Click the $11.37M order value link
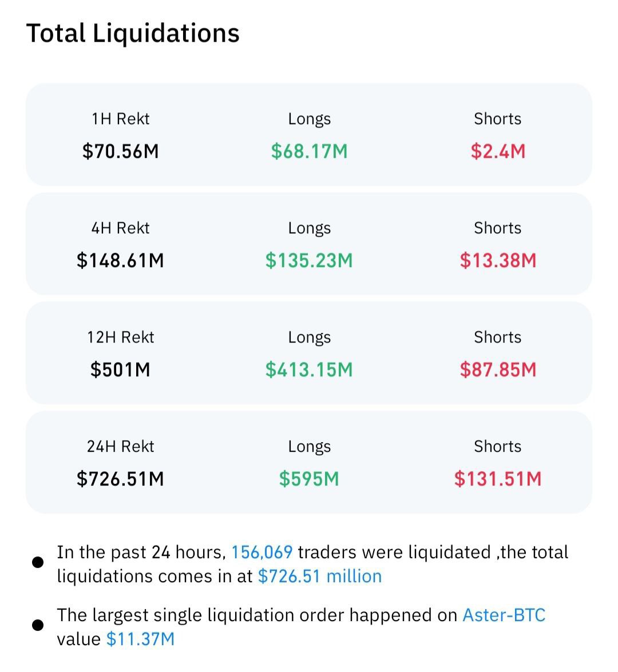Image resolution: width=618 pixels, height=672 pixels. [x=140, y=639]
